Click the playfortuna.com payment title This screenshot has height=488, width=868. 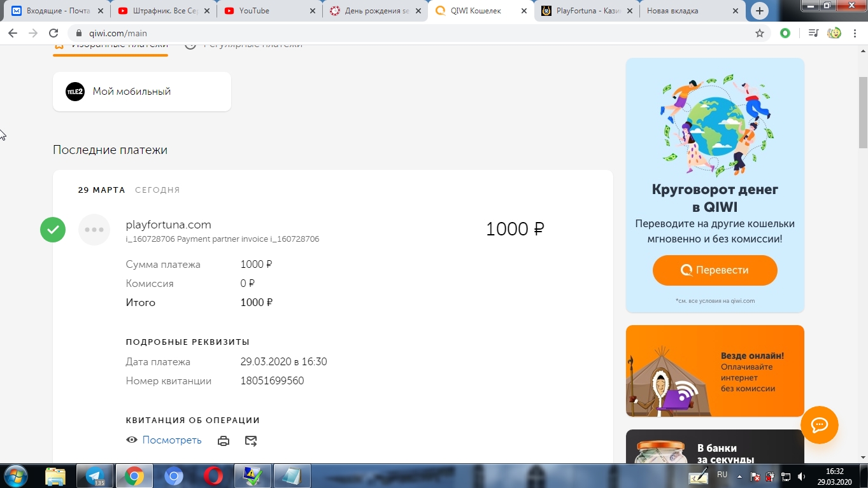tap(169, 225)
